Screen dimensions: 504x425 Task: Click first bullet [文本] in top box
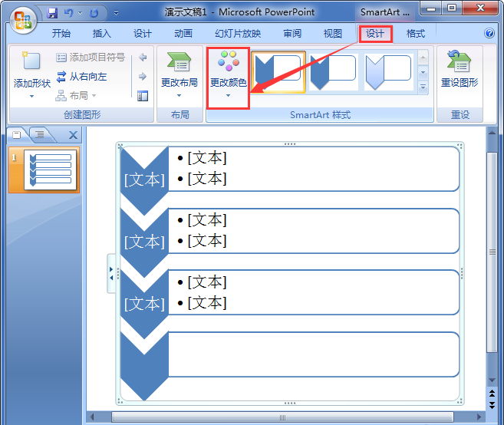pos(207,158)
